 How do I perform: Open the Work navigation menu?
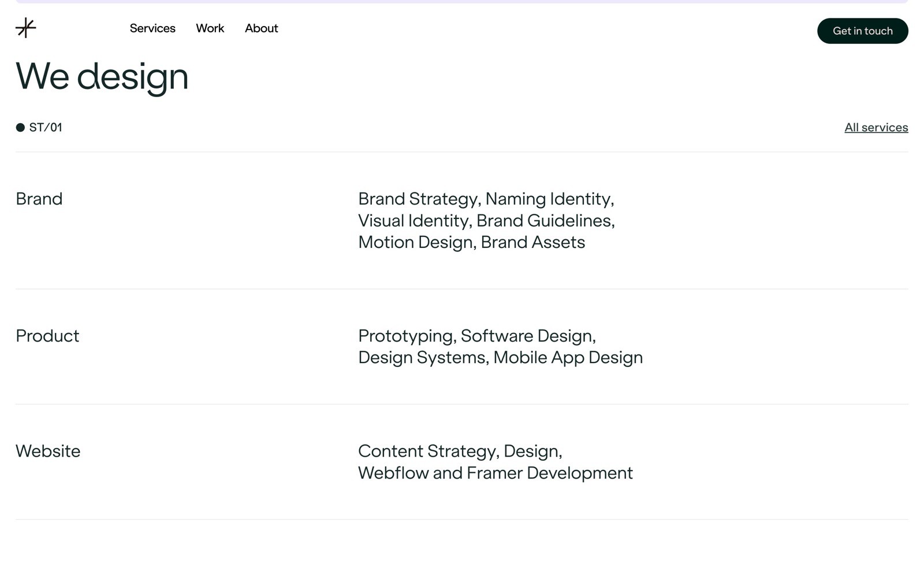coord(210,28)
